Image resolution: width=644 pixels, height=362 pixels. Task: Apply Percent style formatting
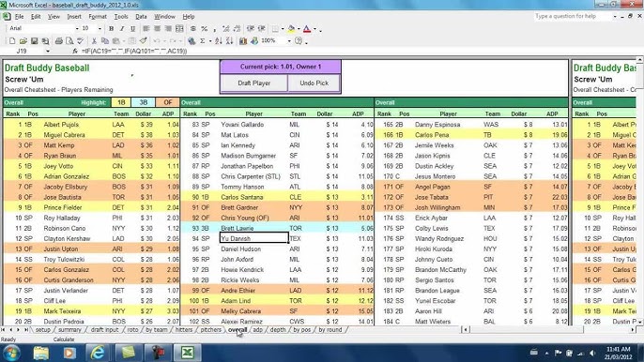click(204, 28)
